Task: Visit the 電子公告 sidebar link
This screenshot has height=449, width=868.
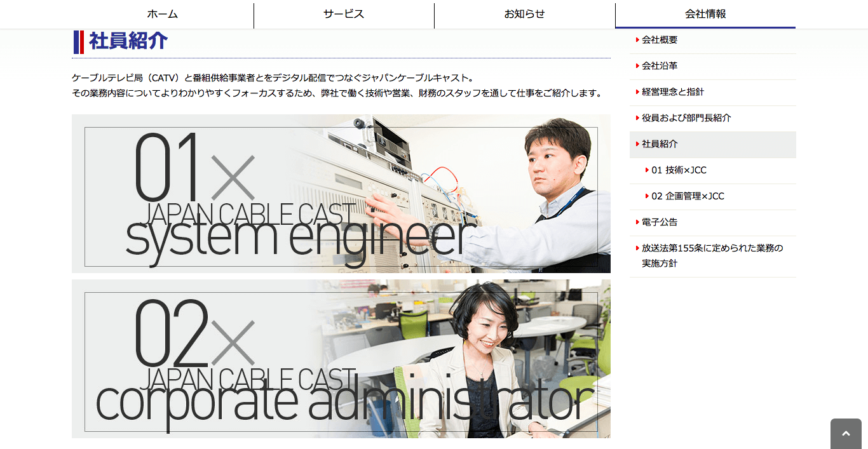Action: (712, 222)
